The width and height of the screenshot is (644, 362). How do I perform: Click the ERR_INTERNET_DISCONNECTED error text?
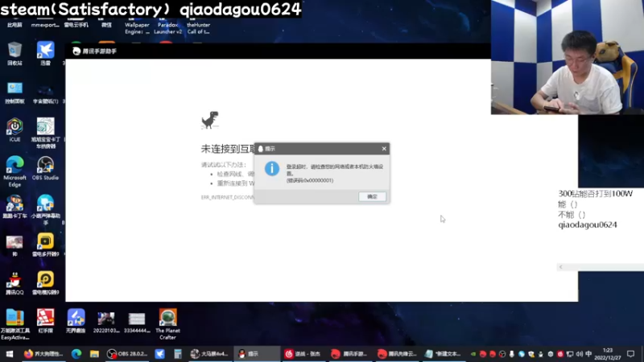(228, 197)
